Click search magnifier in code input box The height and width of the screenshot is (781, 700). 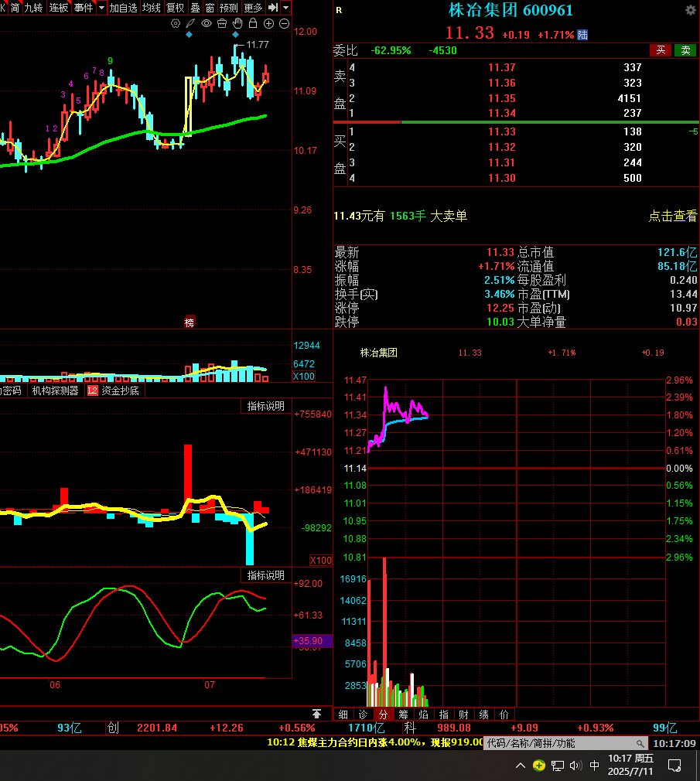click(640, 744)
